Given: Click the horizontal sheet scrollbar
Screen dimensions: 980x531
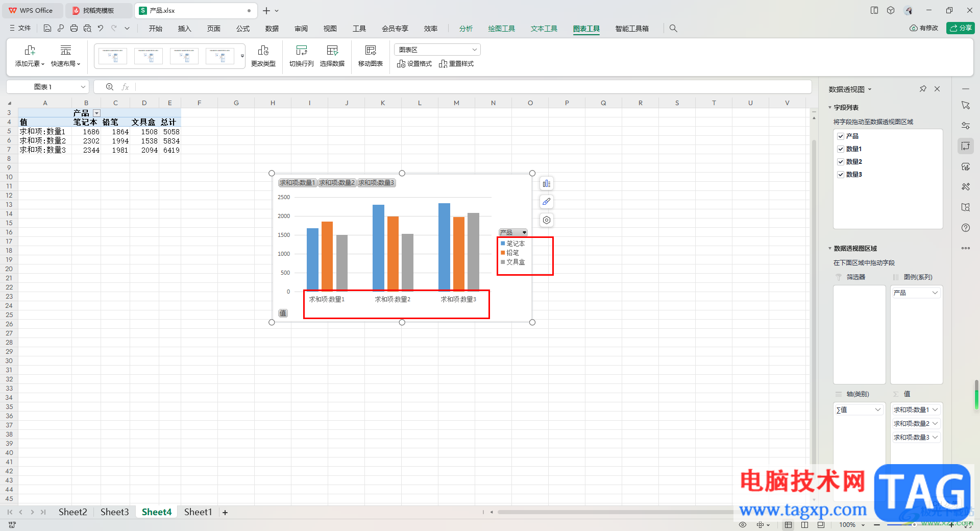Looking at the screenshot, I should [615, 512].
